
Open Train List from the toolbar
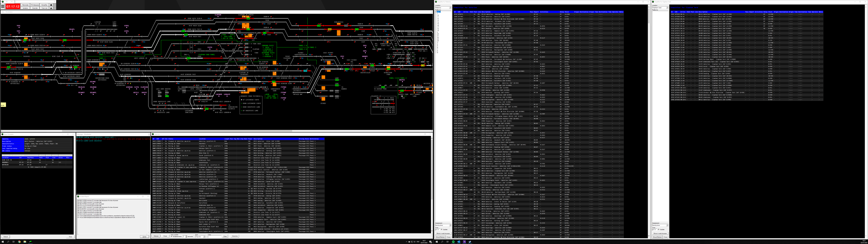pos(45,8)
